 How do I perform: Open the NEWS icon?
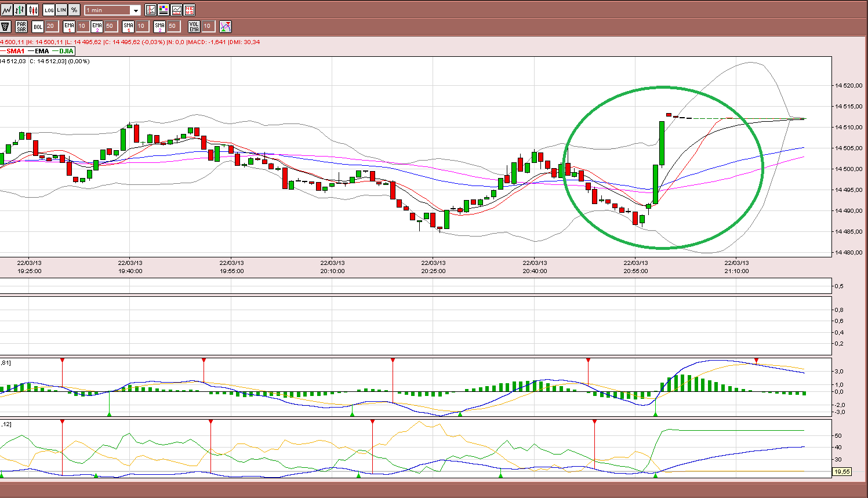coord(189,10)
